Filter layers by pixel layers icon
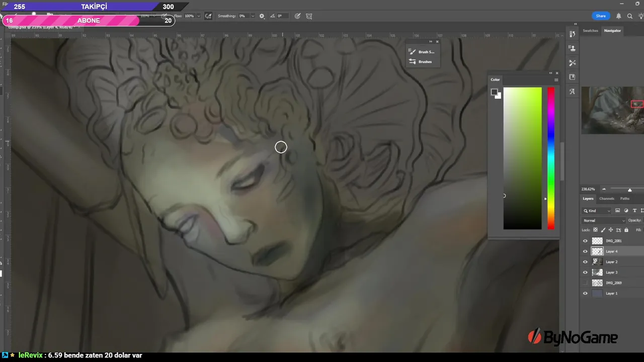Viewport: 644px width, 362px height. pyautogui.click(x=617, y=211)
